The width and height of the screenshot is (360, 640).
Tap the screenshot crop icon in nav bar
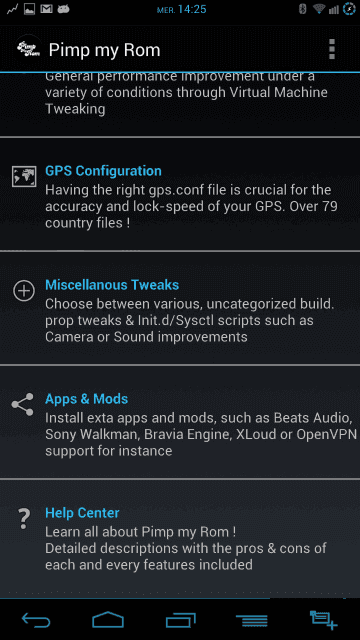point(323,620)
